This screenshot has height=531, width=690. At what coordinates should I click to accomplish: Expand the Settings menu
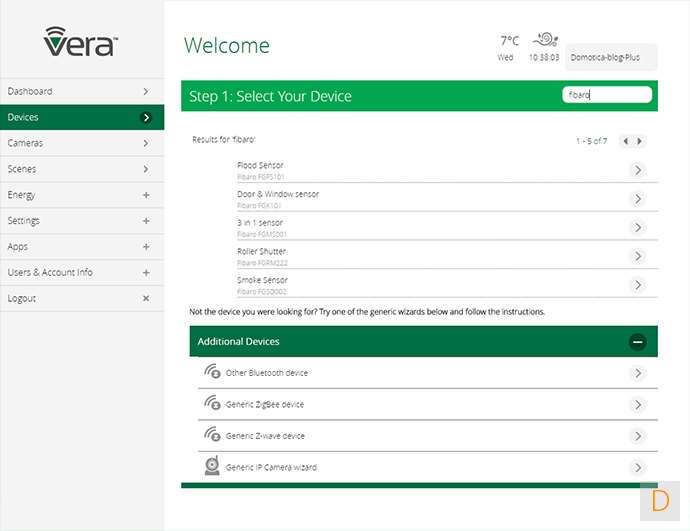145,221
